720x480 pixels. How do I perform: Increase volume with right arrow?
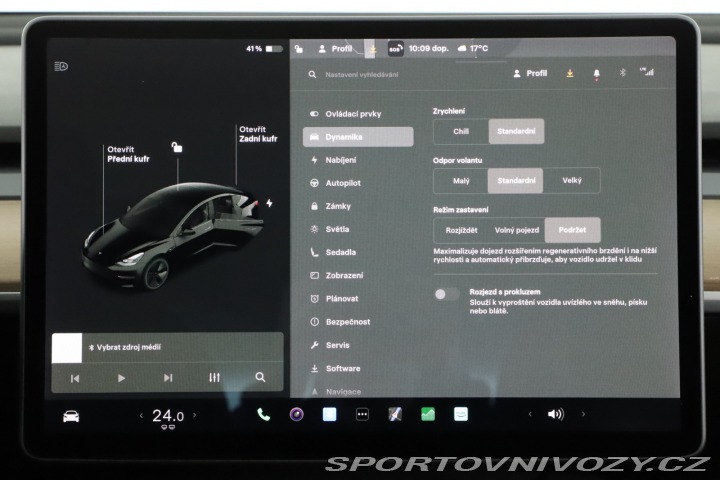point(584,414)
